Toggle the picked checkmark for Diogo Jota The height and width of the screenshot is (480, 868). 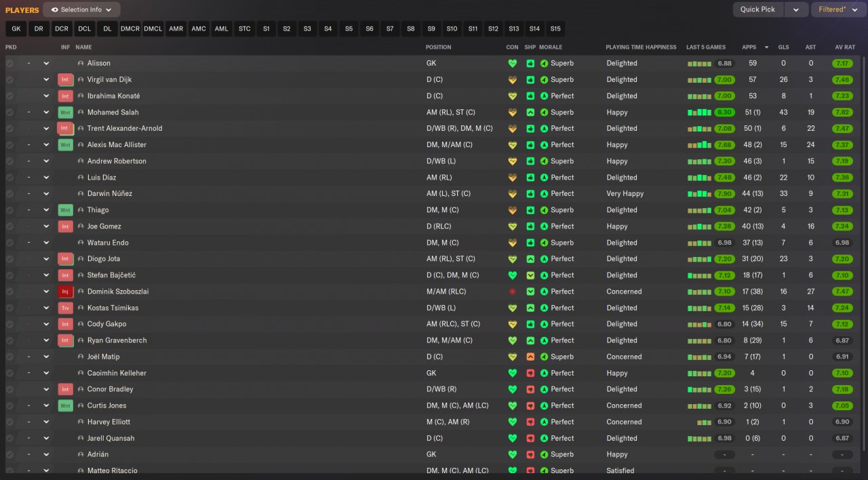pos(9,259)
